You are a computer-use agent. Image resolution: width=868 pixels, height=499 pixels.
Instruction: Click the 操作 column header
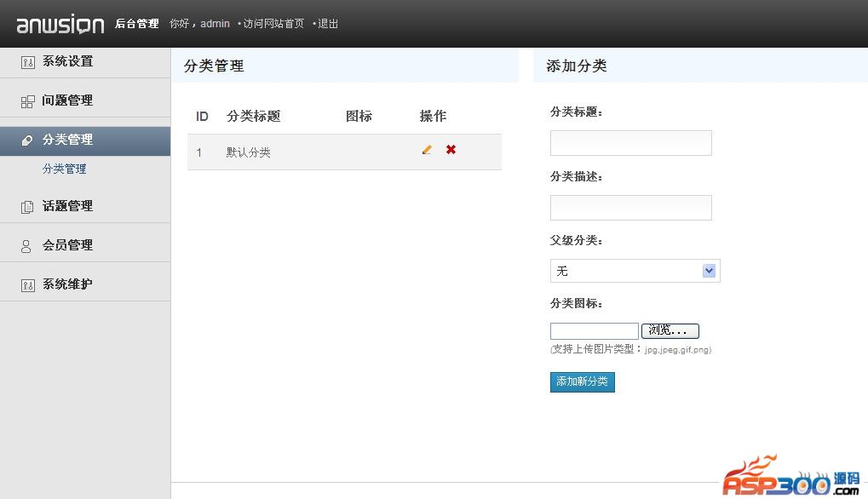pos(433,116)
